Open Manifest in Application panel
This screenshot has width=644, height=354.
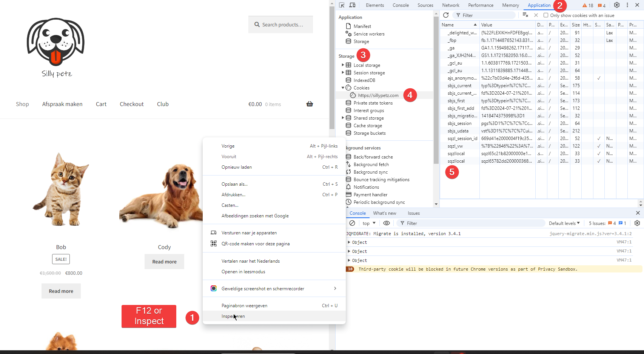click(362, 26)
